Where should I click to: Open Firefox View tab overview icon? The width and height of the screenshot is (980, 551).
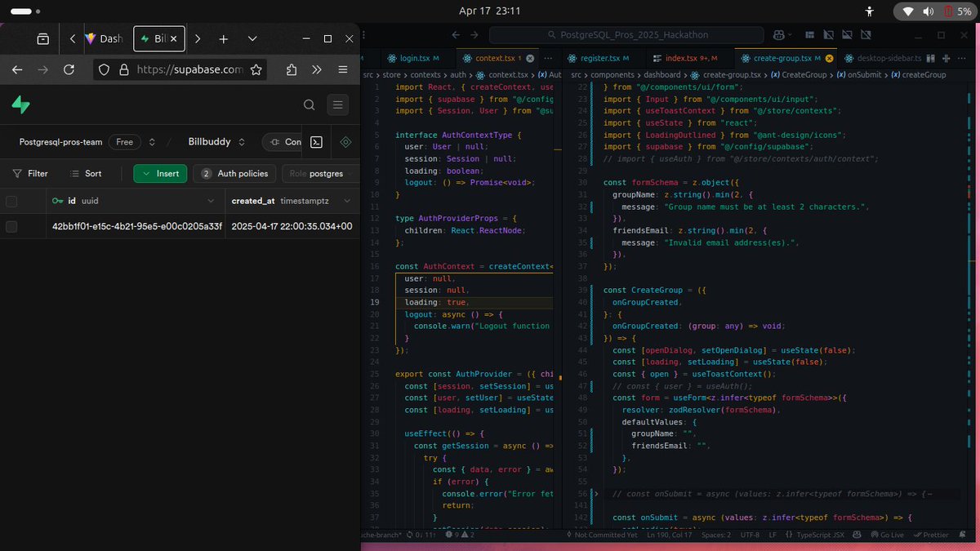click(x=42, y=38)
